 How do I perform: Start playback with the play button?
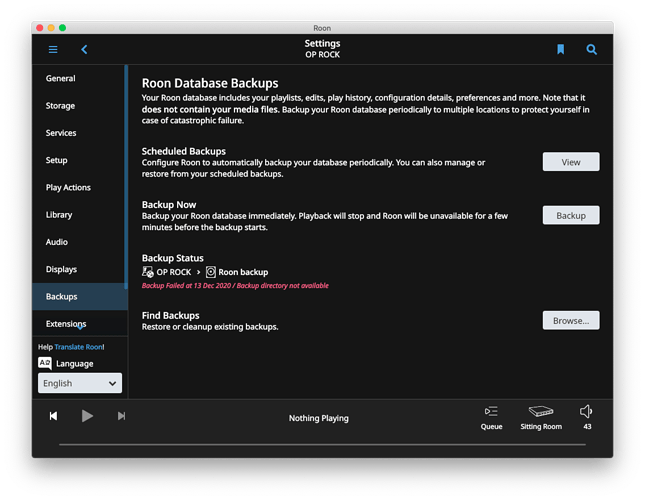click(87, 416)
